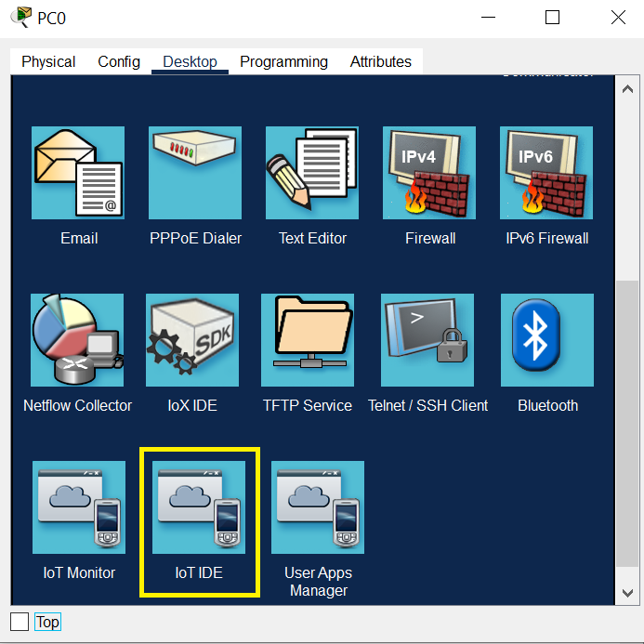644x644 pixels.
Task: Click the 'Top' checkbox label text
Action: point(48,622)
